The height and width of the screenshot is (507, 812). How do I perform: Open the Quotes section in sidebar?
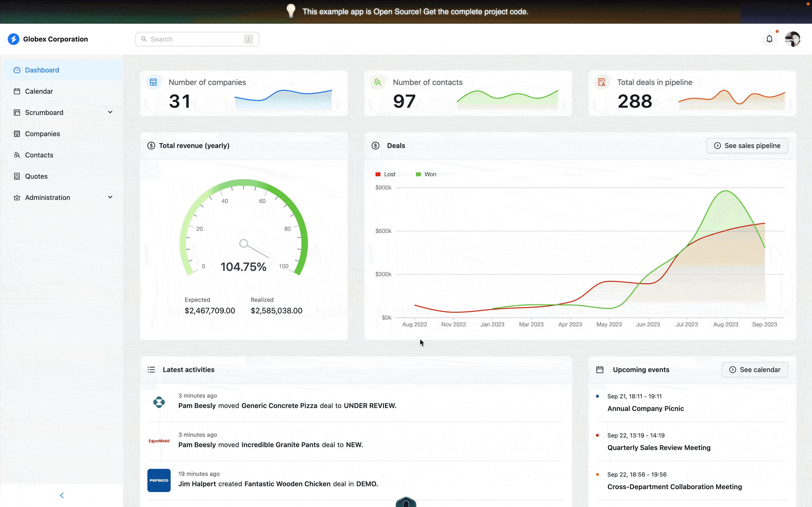coord(36,176)
